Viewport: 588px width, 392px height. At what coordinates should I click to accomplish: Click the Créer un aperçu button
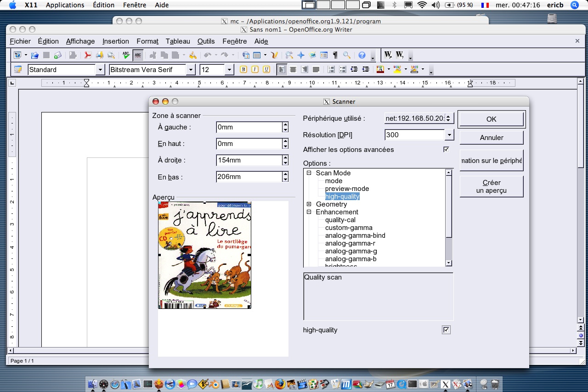click(492, 186)
